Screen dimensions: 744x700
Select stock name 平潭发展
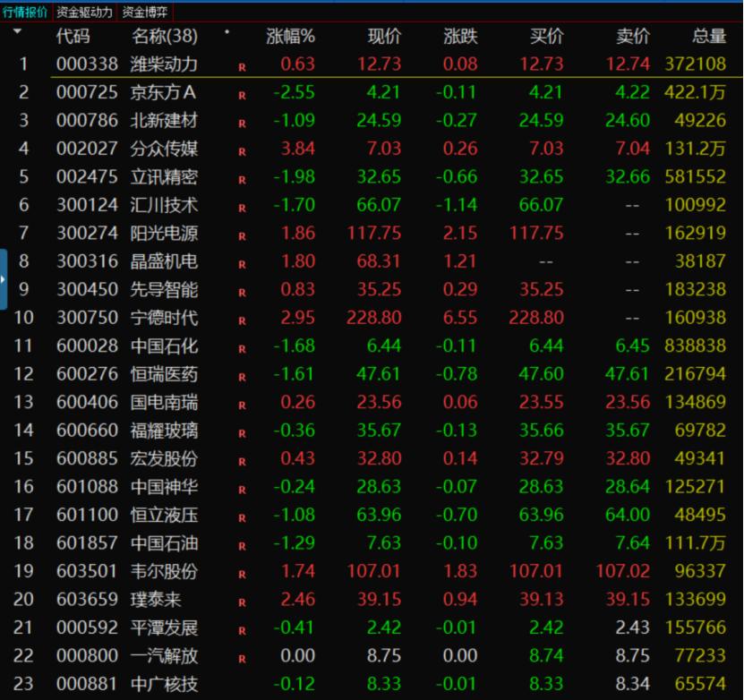[164, 627]
